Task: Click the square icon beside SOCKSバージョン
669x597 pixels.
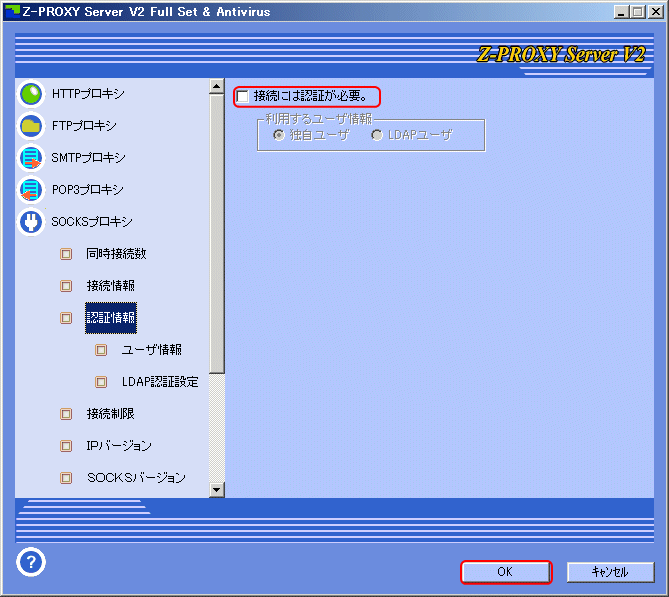Action: pyautogui.click(x=66, y=478)
